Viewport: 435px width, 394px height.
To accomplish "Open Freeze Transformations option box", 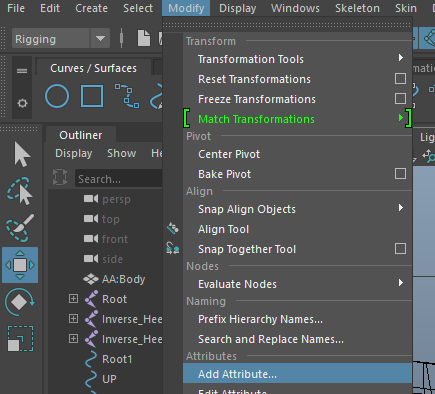I will (400, 99).
